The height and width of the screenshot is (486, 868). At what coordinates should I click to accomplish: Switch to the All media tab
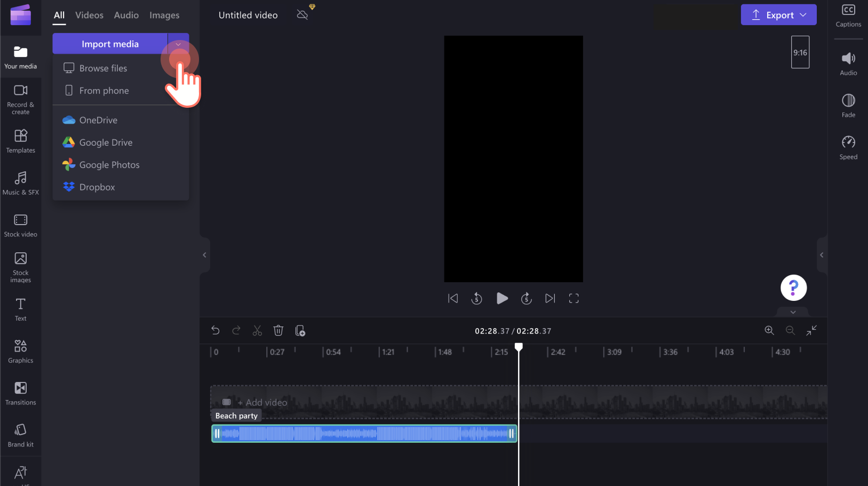point(59,15)
